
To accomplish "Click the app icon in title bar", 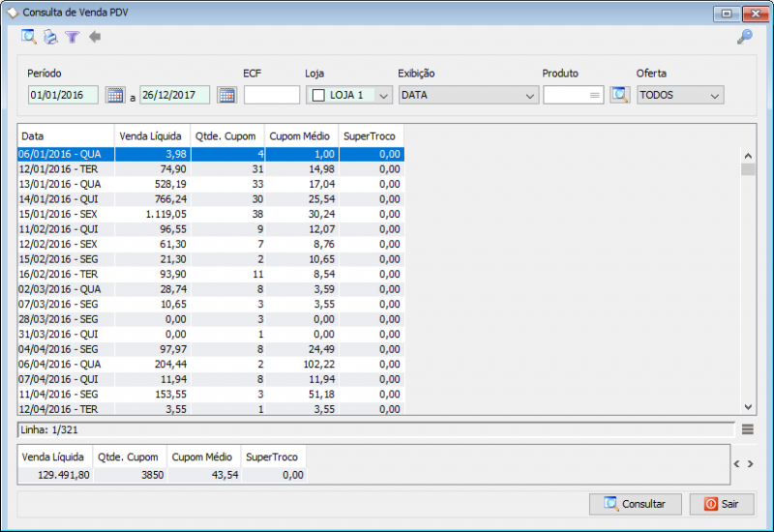I will click(x=13, y=13).
